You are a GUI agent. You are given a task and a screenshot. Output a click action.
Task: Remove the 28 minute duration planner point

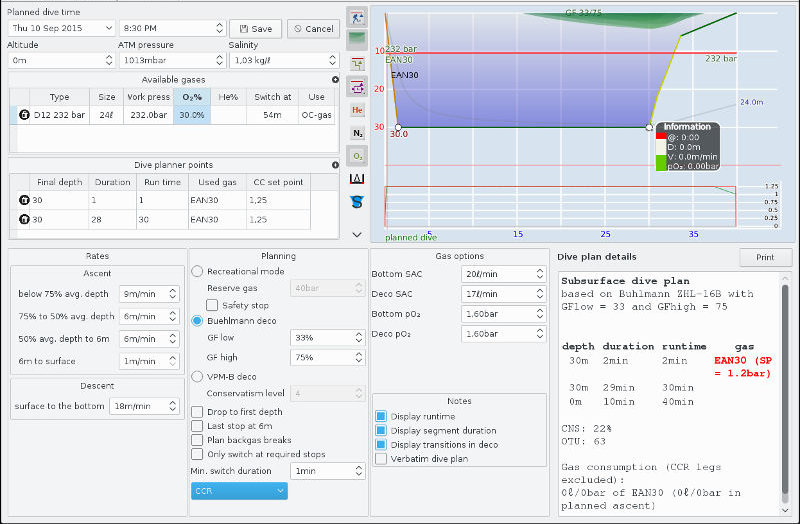click(x=24, y=219)
